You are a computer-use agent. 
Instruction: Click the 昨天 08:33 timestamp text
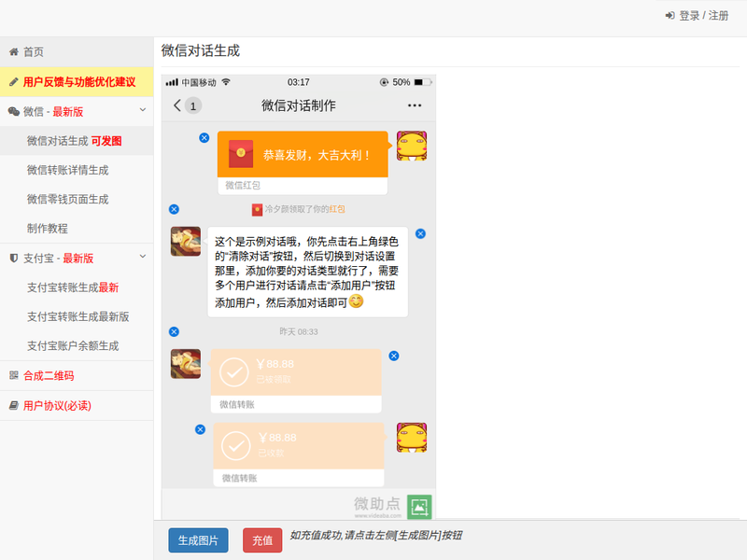pos(299,331)
